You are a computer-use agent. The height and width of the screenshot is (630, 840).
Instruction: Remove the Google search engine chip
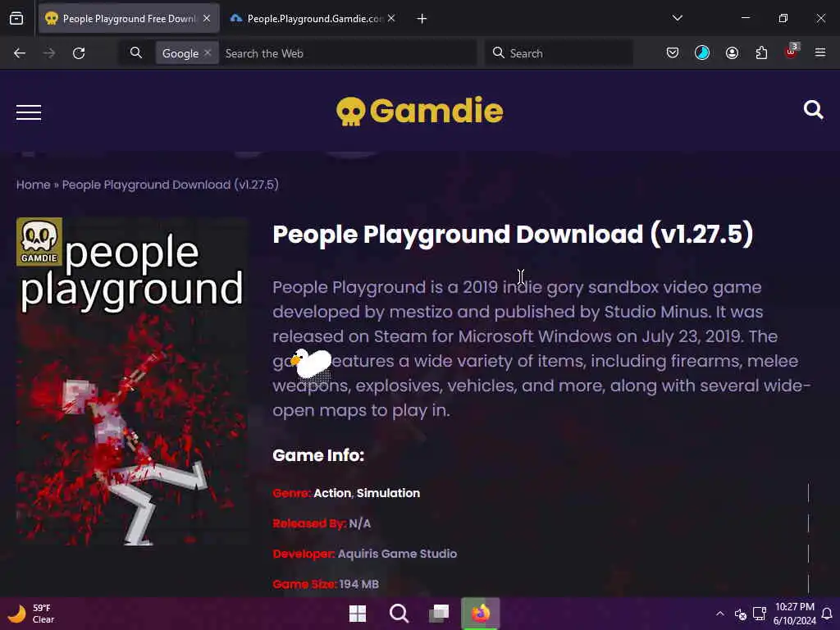pos(208,52)
